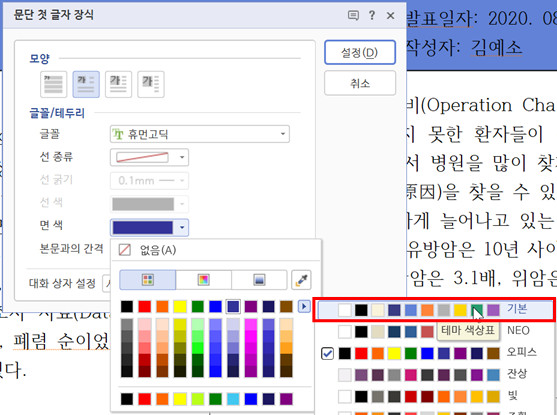Select the no drop cap shape icon

click(x=54, y=85)
